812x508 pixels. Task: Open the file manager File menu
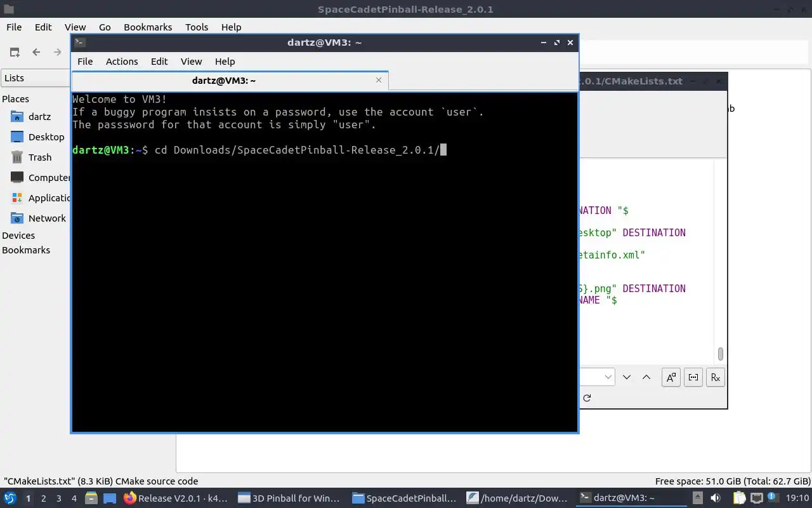tap(14, 27)
